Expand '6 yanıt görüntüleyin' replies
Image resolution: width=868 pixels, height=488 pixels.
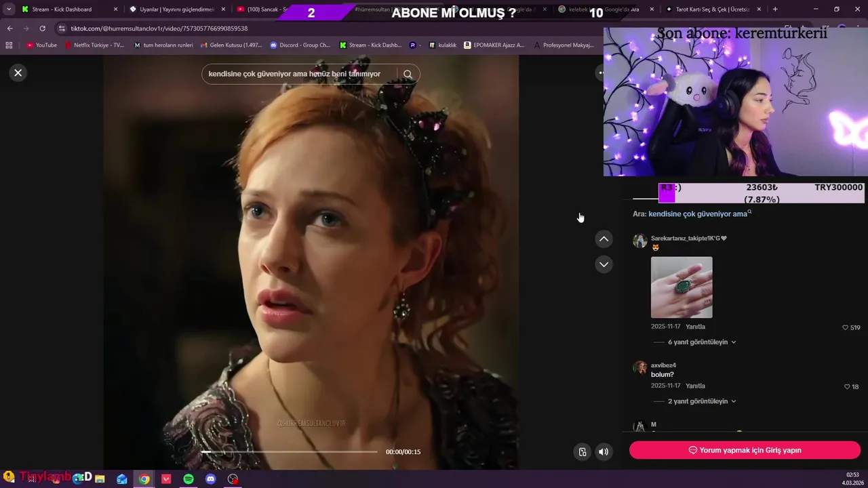tap(701, 342)
